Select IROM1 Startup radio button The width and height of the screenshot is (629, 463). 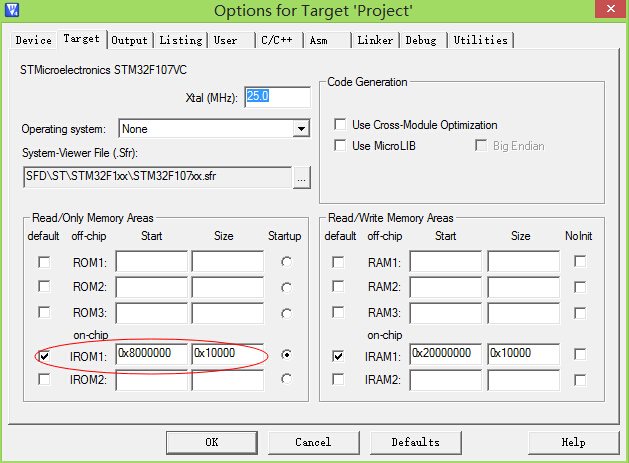[286, 355]
